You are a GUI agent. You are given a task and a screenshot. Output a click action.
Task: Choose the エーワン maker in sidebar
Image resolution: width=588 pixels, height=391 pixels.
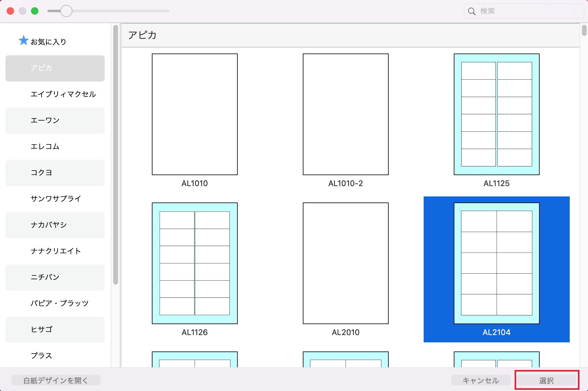click(55, 120)
